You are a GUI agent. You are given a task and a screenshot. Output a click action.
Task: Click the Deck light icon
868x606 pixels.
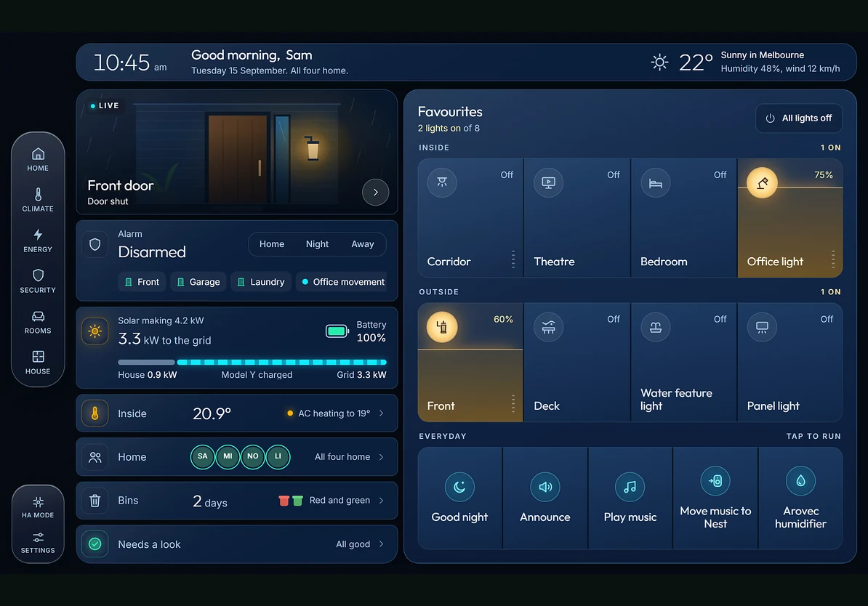pos(549,326)
